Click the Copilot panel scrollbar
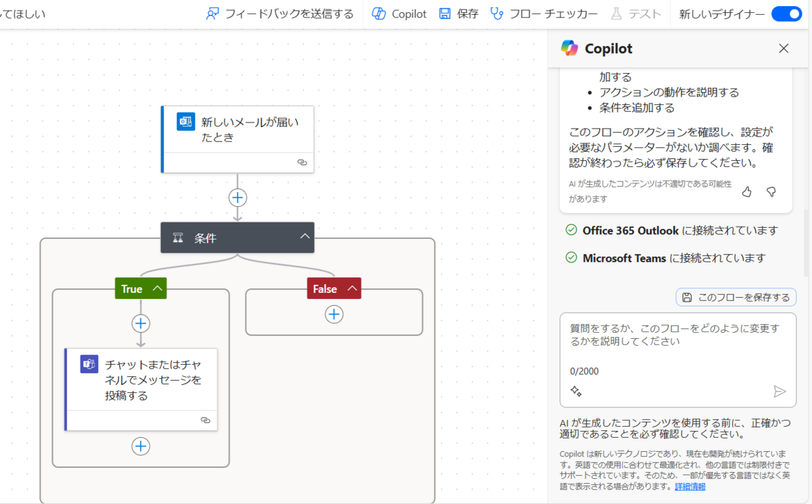The image size is (812, 504). point(806,244)
